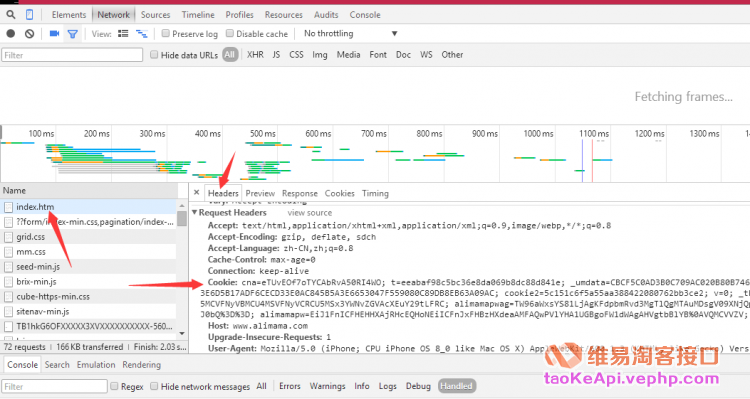Open the No throttling dropdown

(x=351, y=33)
